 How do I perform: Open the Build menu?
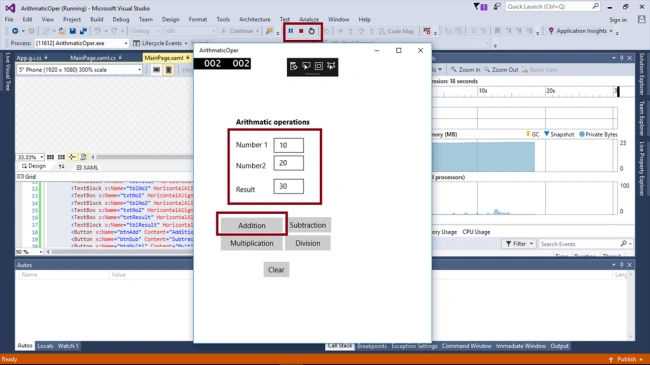(97, 19)
